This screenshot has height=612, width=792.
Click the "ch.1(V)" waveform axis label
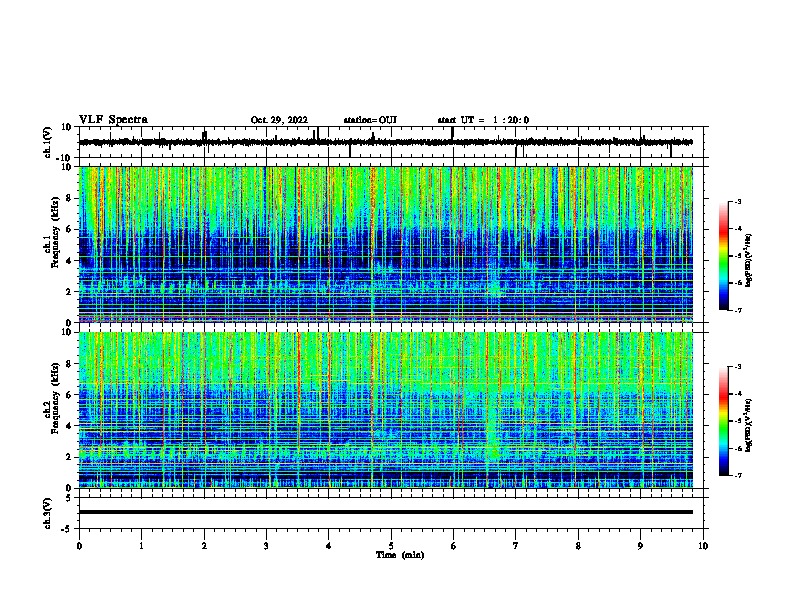[x=48, y=142]
